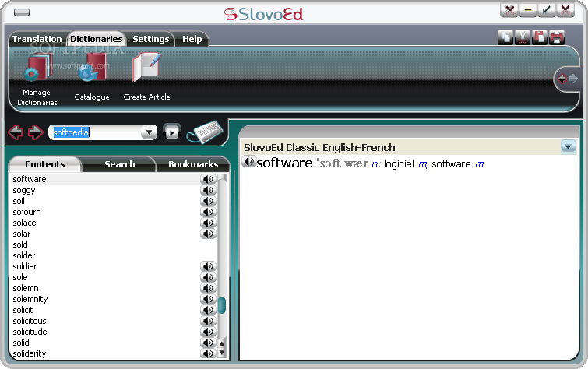
Task: Click the checkmark button in title bar
Action: [547, 10]
